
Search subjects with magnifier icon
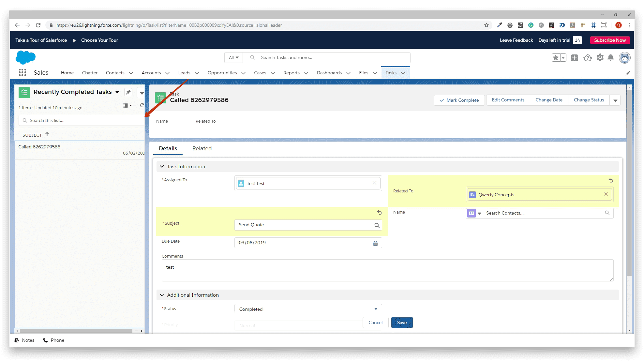tap(377, 225)
